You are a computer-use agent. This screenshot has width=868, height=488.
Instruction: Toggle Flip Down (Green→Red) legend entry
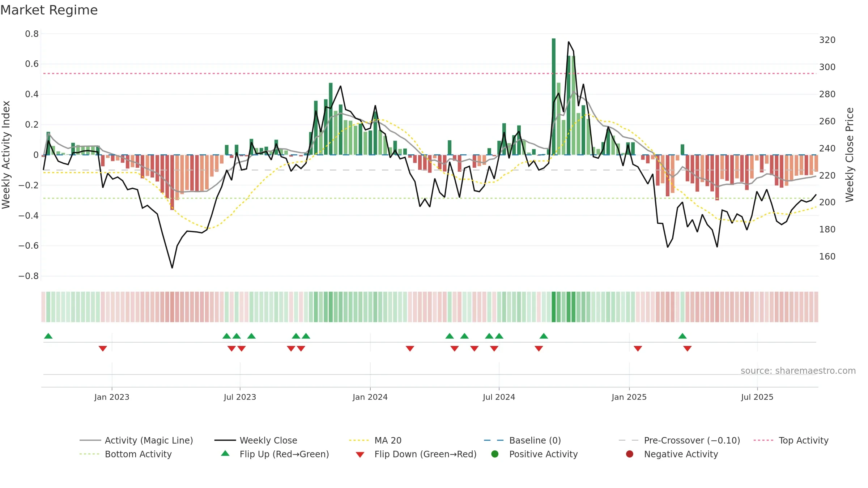point(416,454)
